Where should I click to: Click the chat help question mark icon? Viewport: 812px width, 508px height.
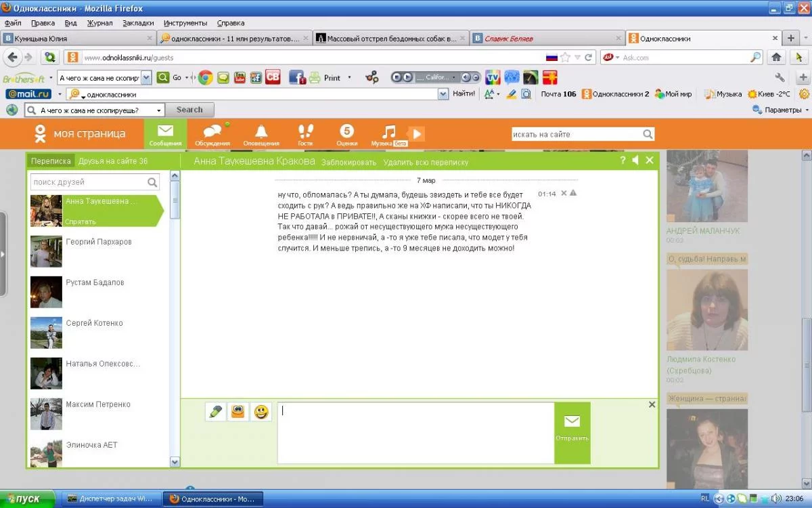point(623,161)
